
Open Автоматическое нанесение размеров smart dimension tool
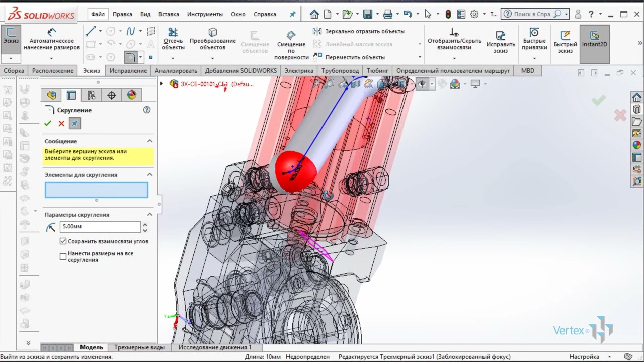pyautogui.click(x=52, y=39)
